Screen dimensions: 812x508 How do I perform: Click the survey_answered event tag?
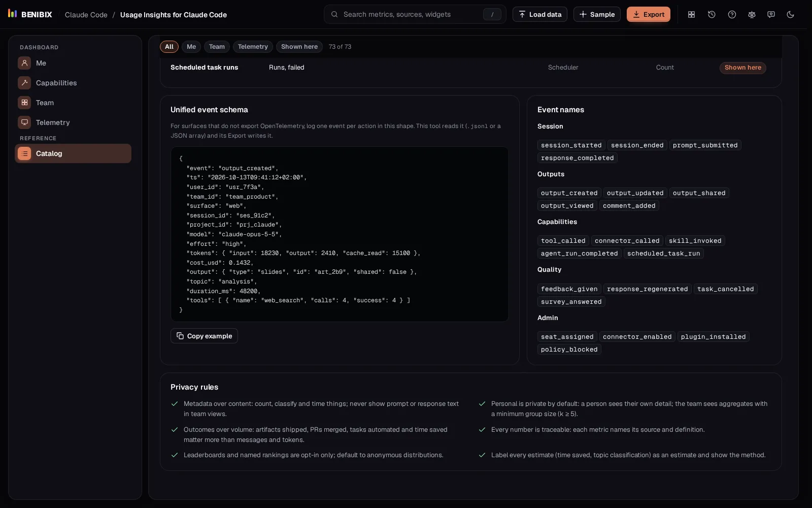pyautogui.click(x=571, y=302)
